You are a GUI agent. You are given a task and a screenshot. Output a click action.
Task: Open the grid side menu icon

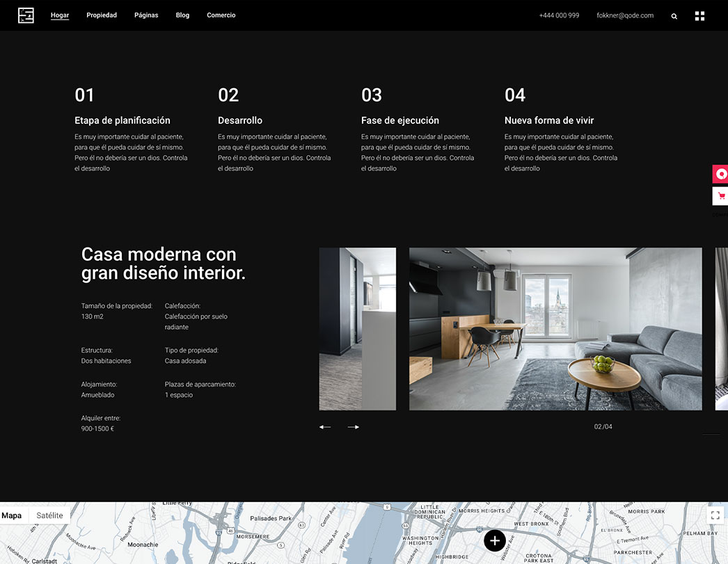(699, 16)
